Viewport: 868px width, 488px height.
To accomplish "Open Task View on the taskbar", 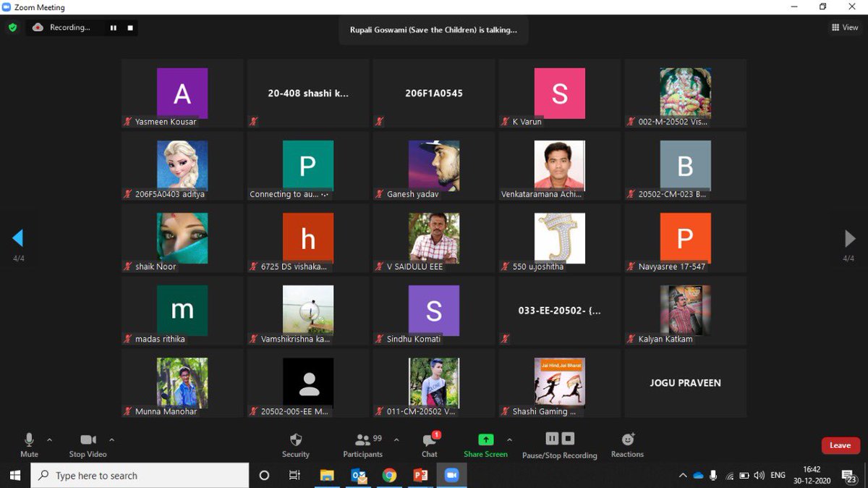I will click(294, 476).
